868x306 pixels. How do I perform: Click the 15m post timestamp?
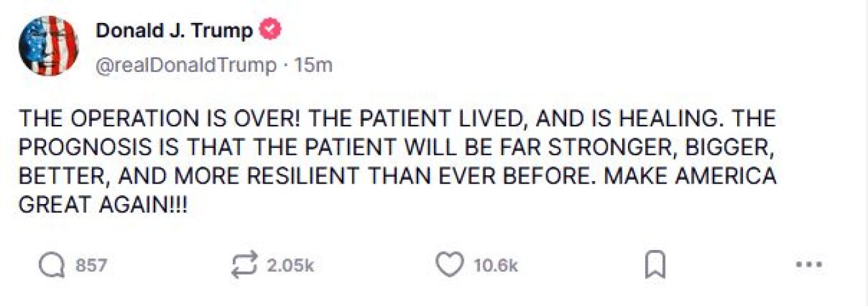pos(313,65)
